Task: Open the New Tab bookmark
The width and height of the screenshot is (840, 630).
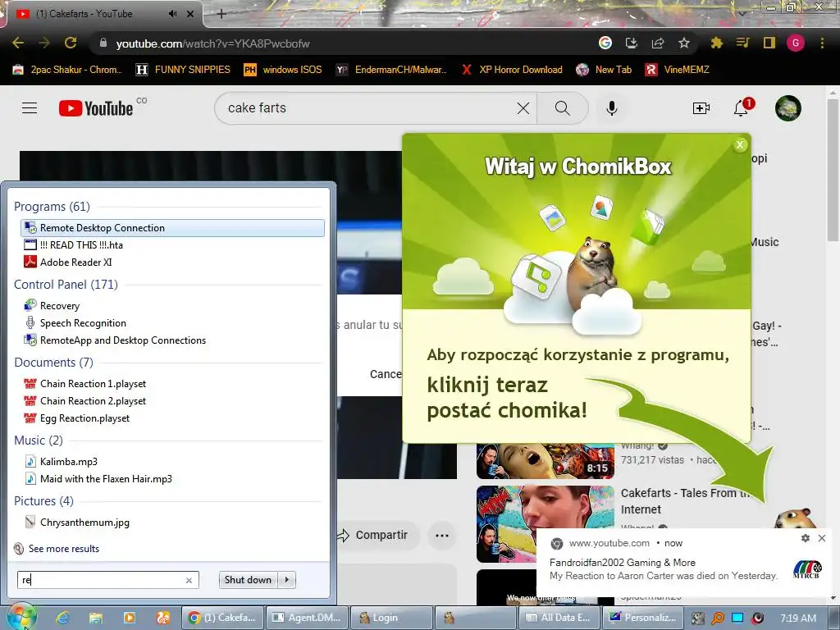Action: click(x=604, y=70)
